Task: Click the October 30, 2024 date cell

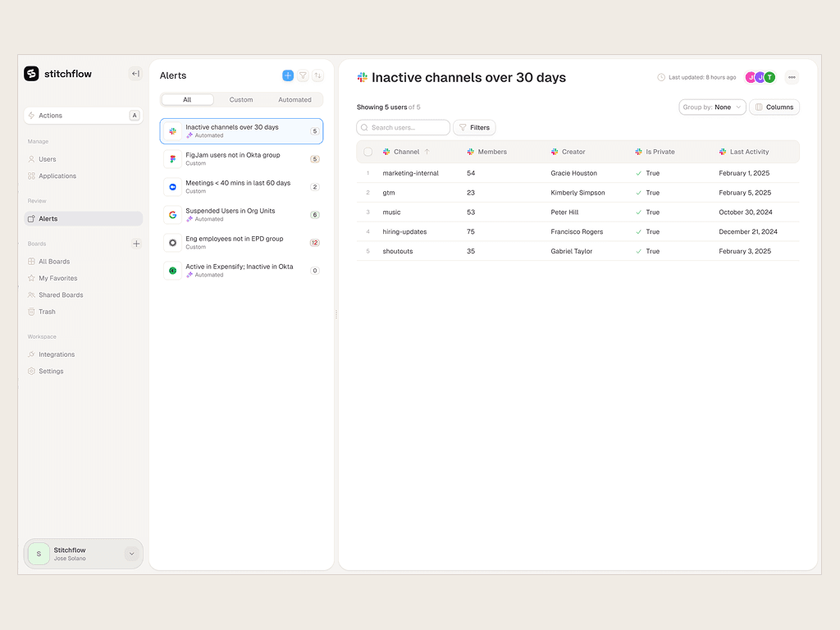Action: click(745, 212)
